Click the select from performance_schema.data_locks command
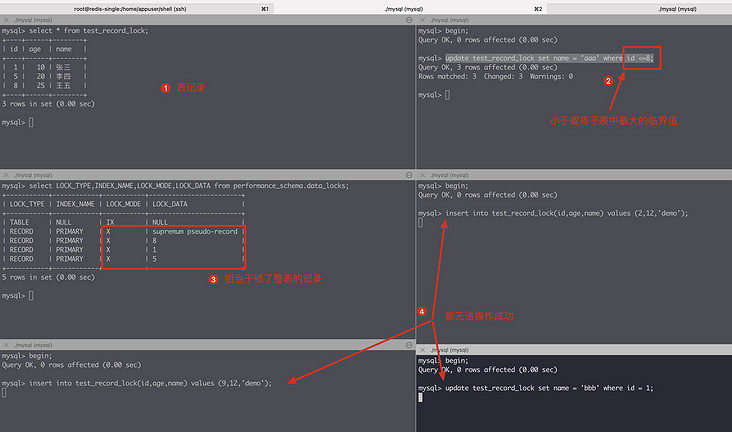 point(189,185)
